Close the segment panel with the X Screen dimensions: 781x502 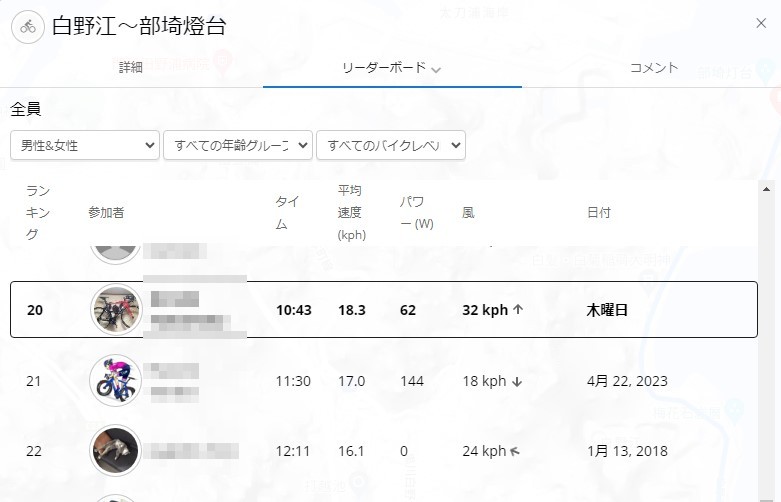coord(761,24)
